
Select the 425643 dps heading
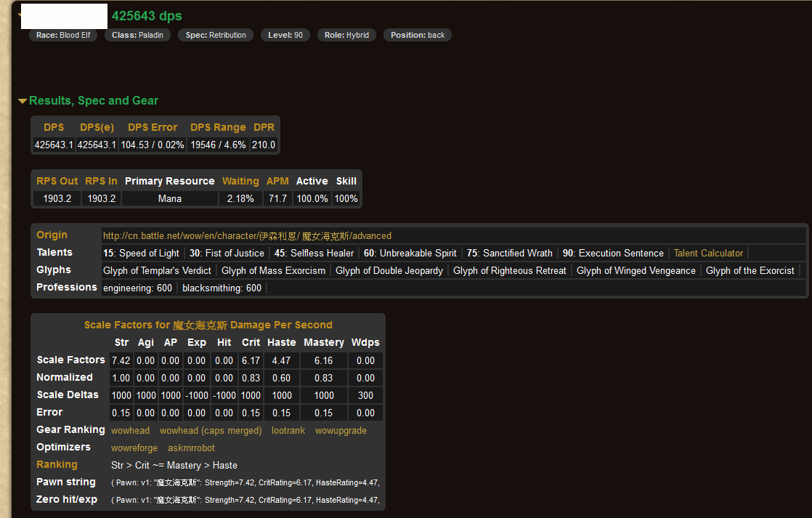tap(147, 16)
